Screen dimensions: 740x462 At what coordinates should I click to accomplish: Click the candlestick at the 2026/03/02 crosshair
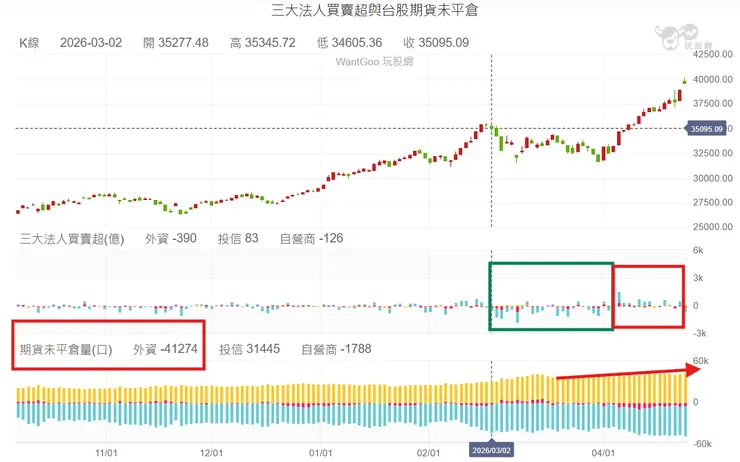click(491, 127)
